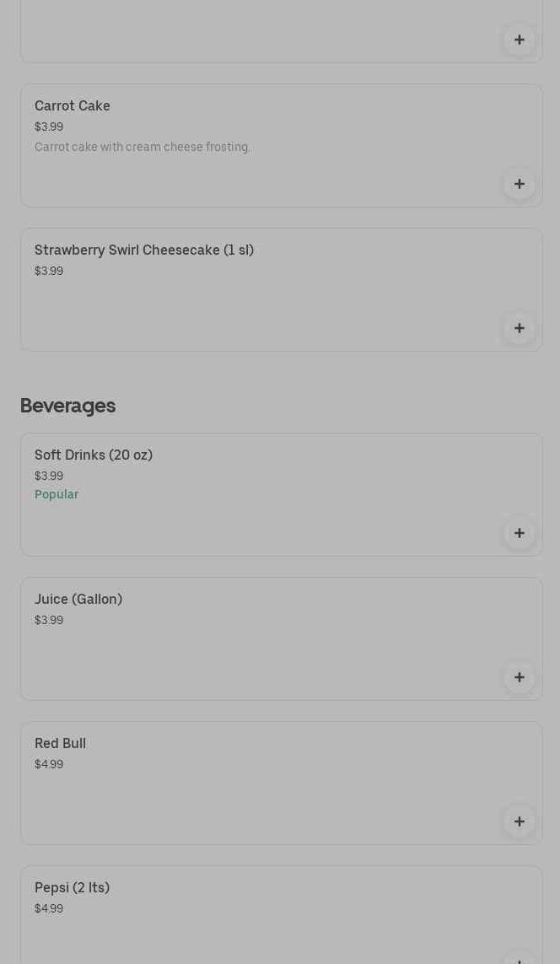Click the $3.99 price under Juice (Gallon)
Screen dimensions: 560x964
(x=49, y=620)
